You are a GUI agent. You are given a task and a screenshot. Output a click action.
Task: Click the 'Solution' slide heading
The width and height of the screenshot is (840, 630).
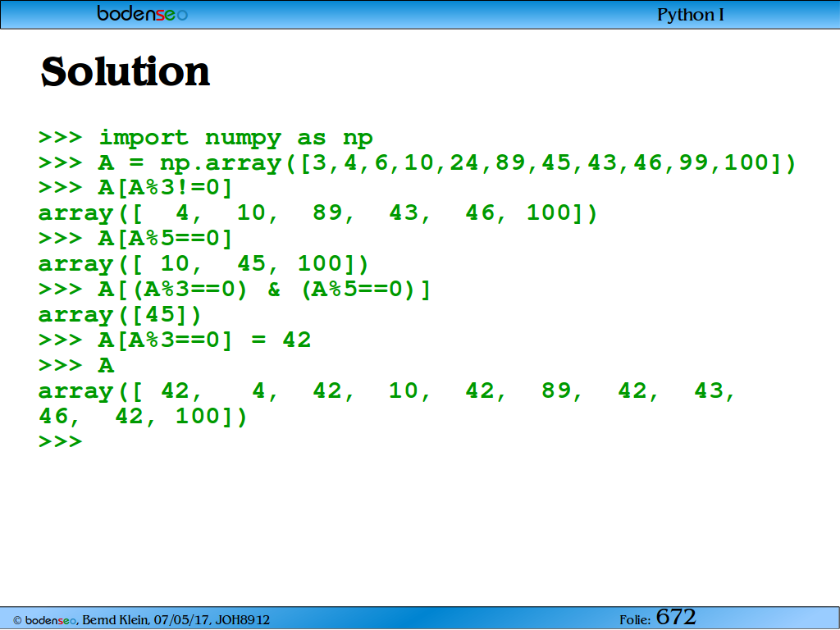pos(126,71)
